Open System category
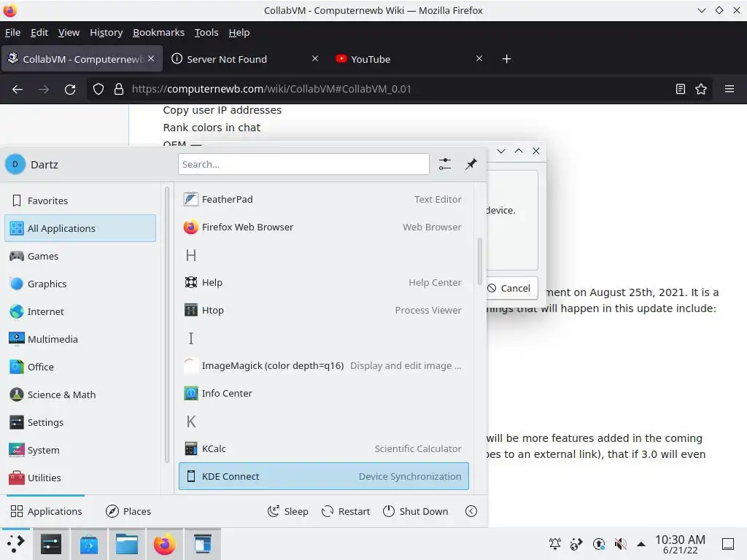Image resolution: width=747 pixels, height=560 pixels. point(80,450)
